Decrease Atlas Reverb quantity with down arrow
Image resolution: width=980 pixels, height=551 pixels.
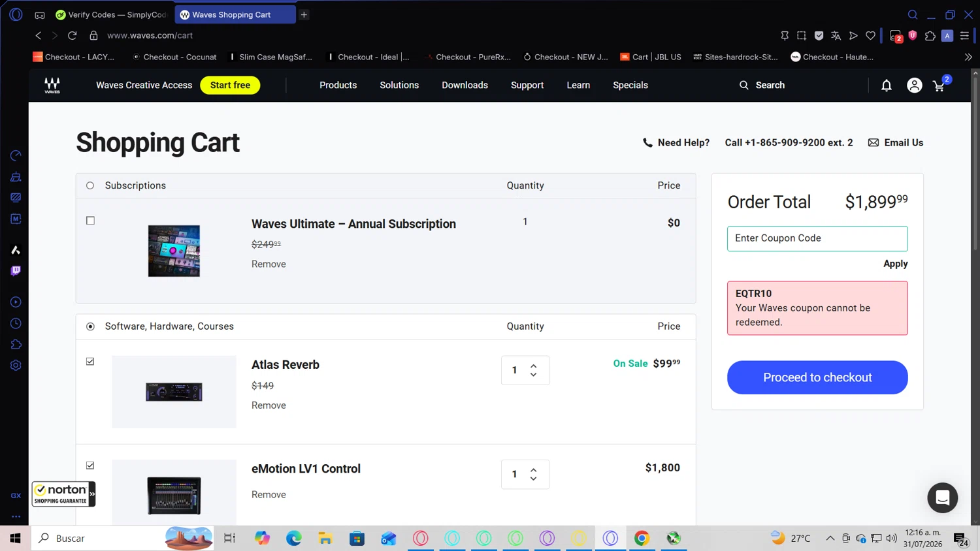(x=533, y=375)
